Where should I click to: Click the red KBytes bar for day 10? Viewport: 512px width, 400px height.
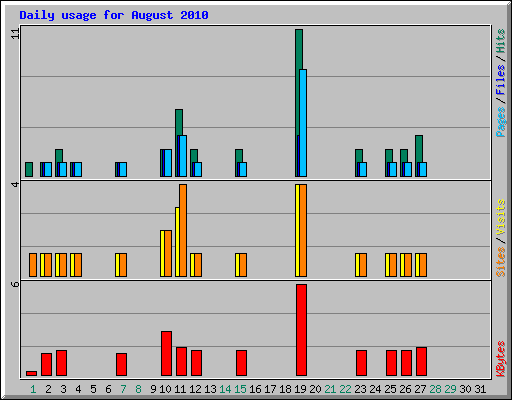pos(166,353)
